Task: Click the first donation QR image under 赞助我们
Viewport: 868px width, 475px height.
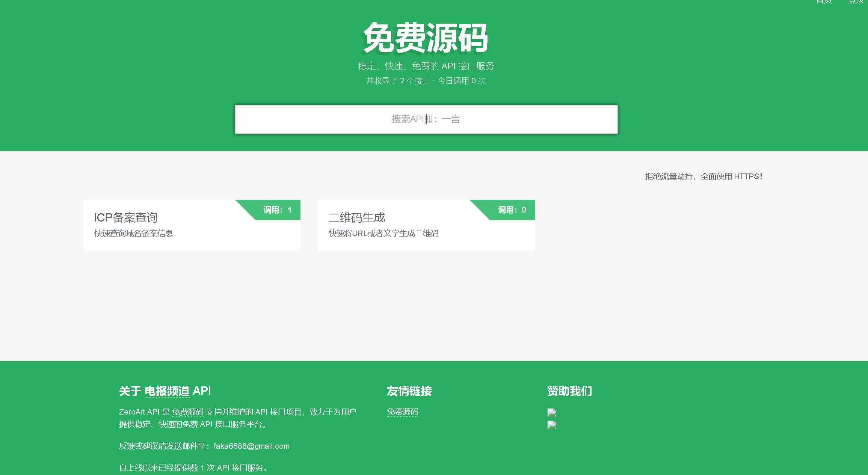Action: (551, 412)
